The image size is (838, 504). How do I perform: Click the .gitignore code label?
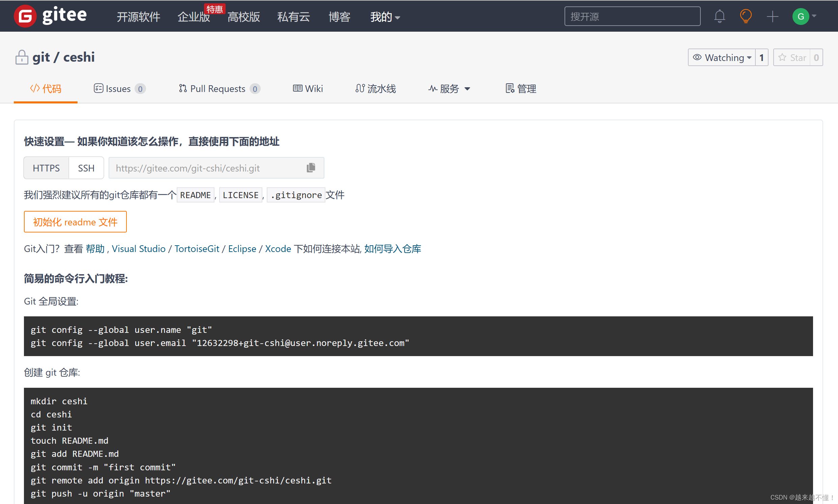[296, 195]
